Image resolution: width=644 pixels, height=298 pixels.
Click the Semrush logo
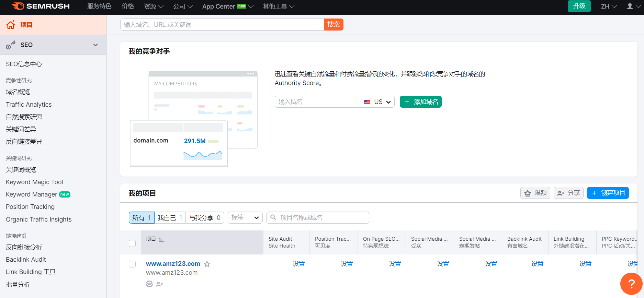[41, 6]
